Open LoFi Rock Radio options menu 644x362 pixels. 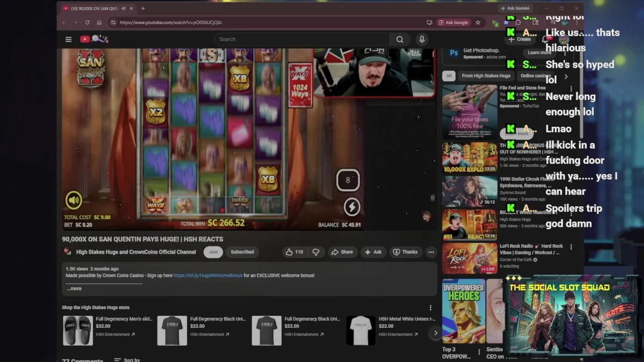click(x=571, y=247)
